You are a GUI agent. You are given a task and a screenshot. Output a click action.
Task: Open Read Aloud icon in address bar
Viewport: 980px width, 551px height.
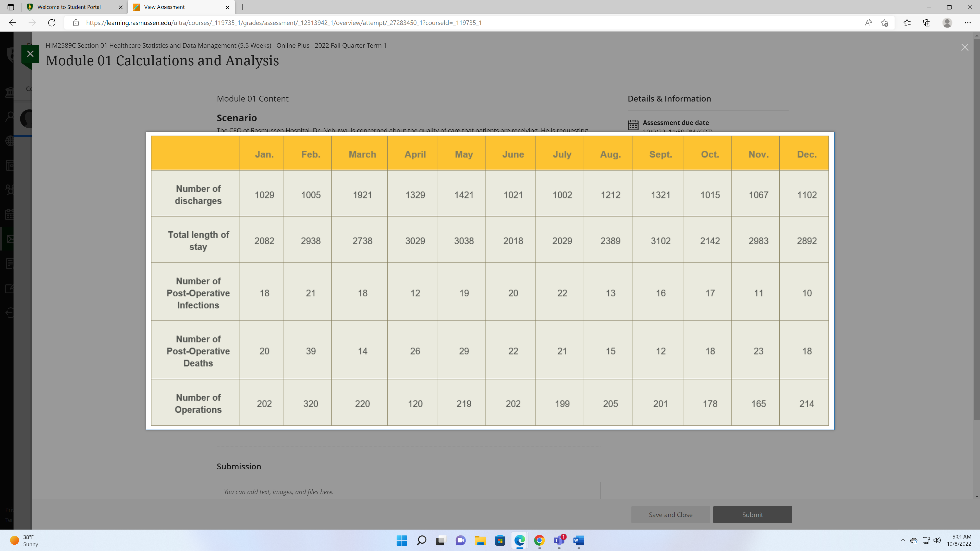coord(868,23)
